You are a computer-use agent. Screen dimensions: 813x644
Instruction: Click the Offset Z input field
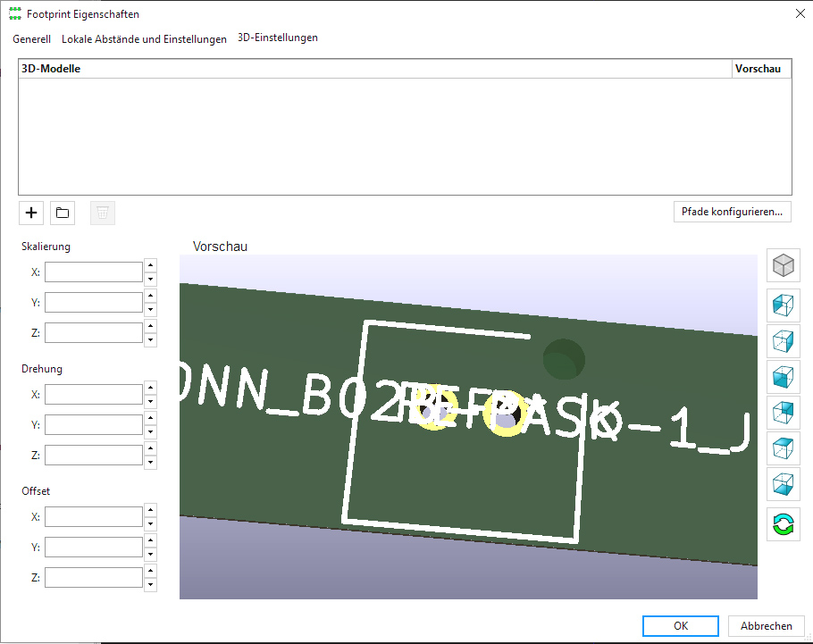pos(93,578)
